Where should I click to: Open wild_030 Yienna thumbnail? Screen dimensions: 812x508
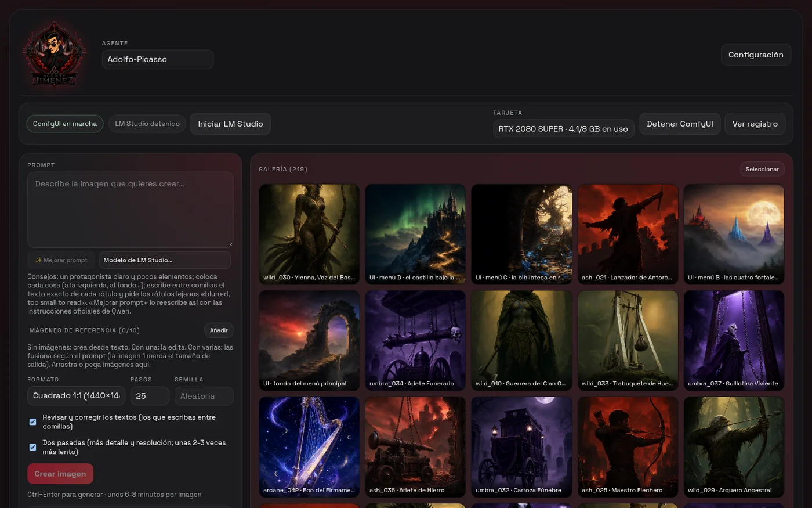(309, 234)
